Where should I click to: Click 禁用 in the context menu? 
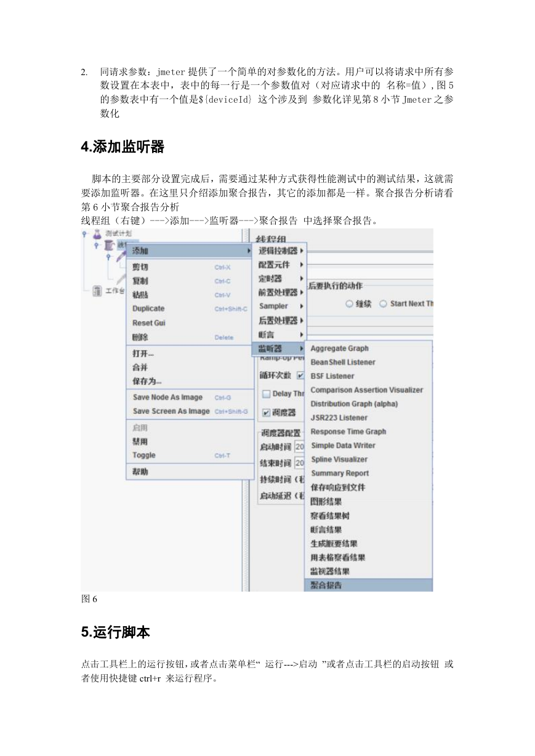(190, 442)
